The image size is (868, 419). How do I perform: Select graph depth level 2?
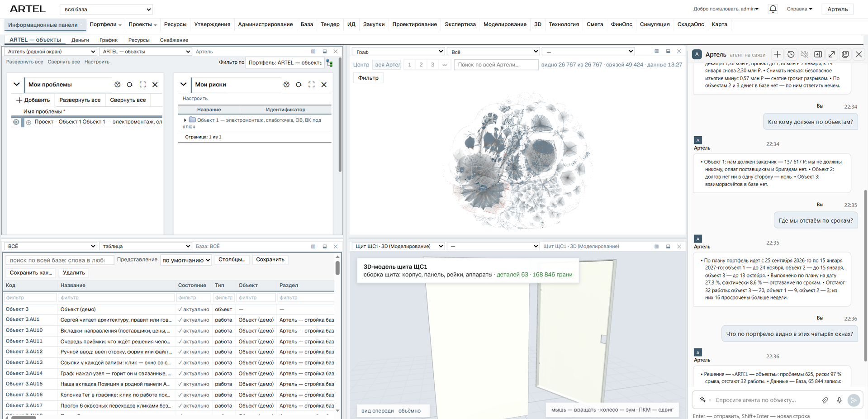(x=421, y=65)
